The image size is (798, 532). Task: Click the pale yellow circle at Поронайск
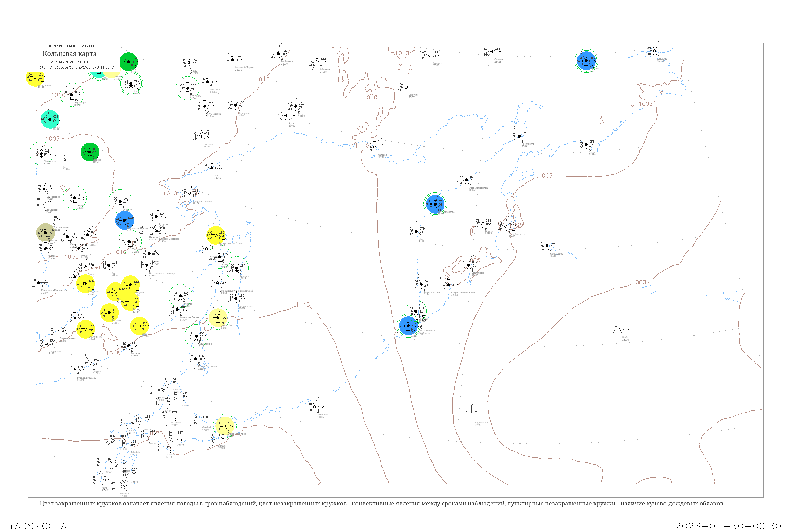218,318
